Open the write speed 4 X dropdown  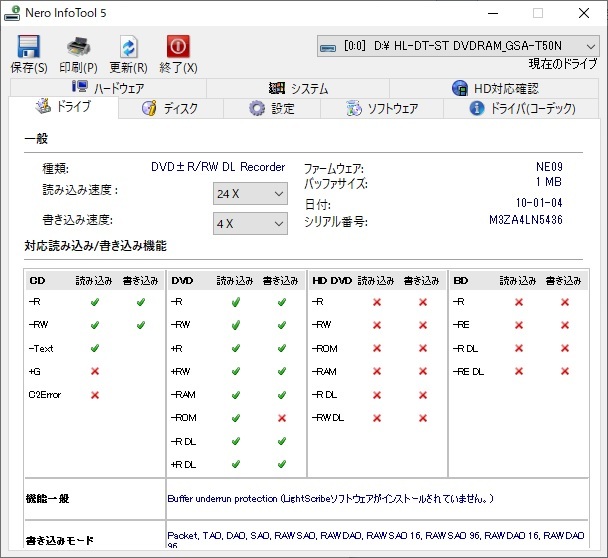click(x=250, y=223)
